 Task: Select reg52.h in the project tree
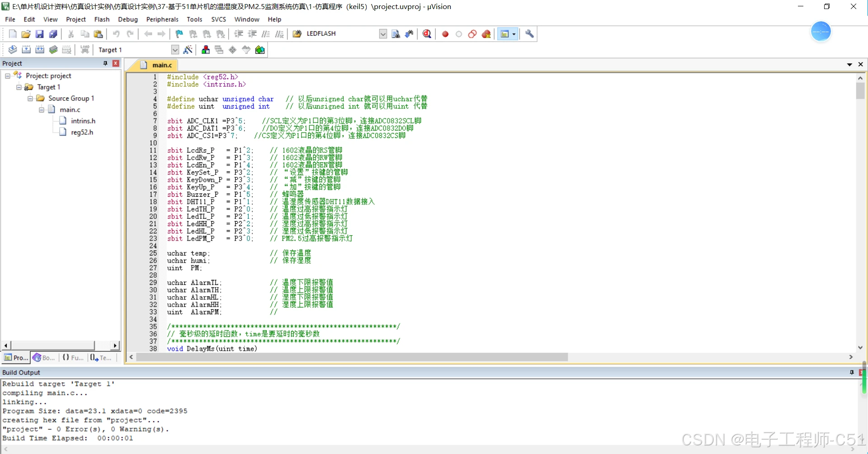pyautogui.click(x=82, y=132)
